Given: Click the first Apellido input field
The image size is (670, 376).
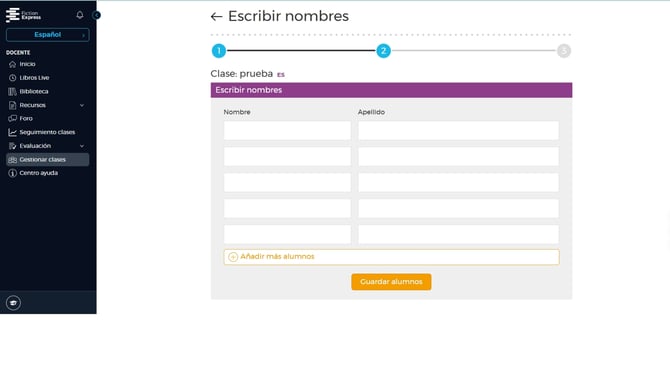Looking at the screenshot, I should click(458, 130).
